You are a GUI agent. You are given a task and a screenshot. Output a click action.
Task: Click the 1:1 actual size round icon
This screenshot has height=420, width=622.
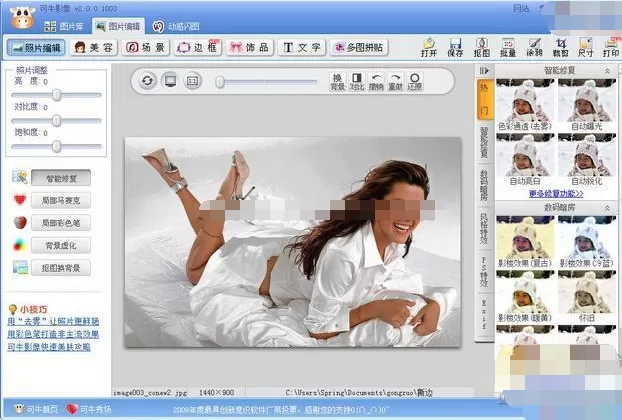click(193, 81)
